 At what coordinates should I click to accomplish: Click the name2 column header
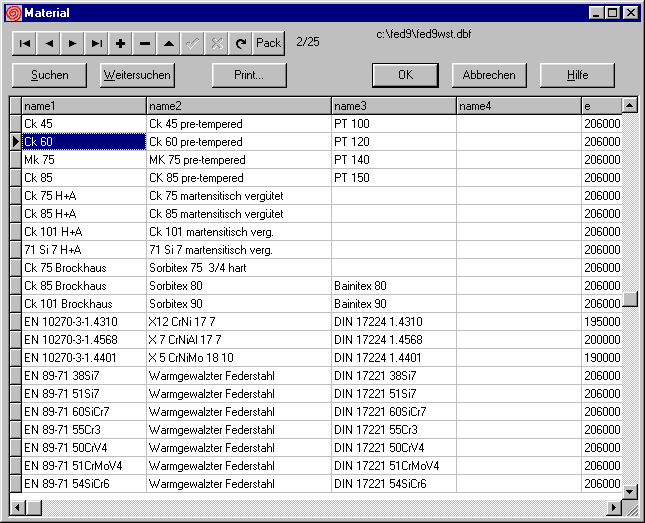[239, 105]
